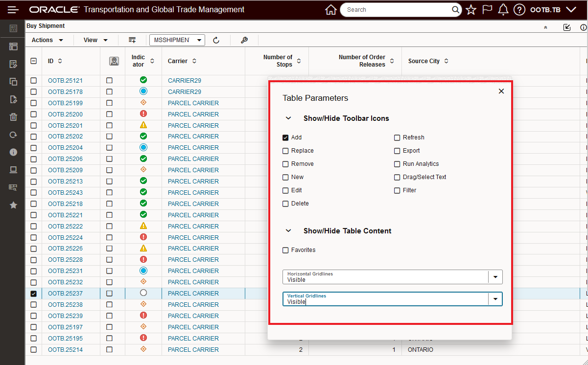
Task: Open shipment OOTB.25195 link
Action: 65,339
